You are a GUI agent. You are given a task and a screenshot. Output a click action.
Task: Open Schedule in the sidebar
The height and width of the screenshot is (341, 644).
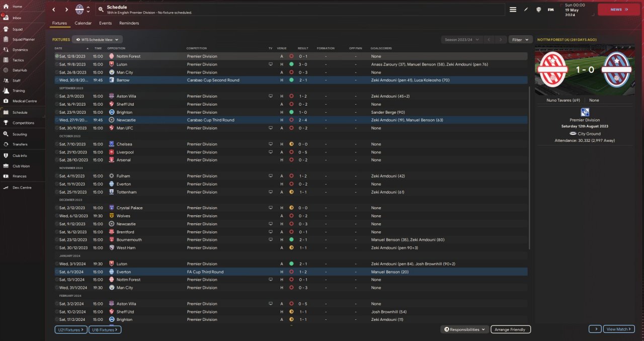pyautogui.click(x=20, y=112)
